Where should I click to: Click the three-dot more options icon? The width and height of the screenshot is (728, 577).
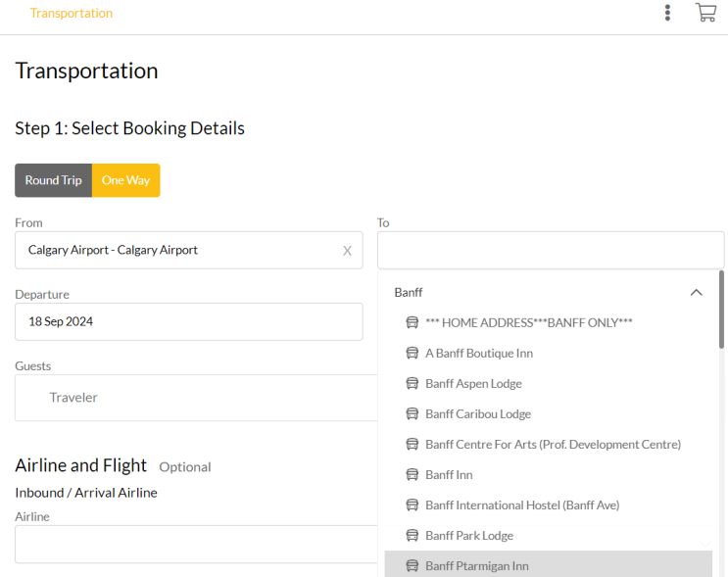667,13
